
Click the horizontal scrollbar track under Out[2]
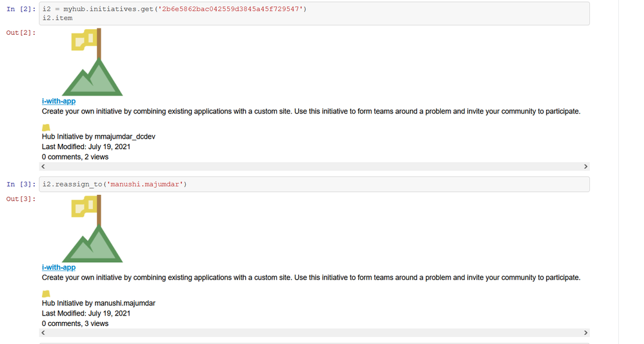[314, 167]
